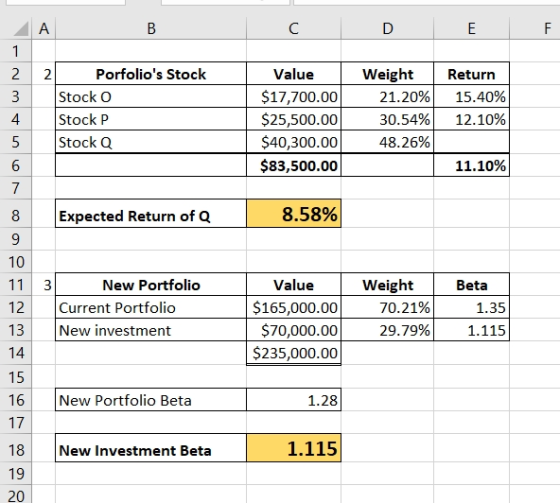The image size is (560, 503).
Task: Click the 'Weight' header in row 11
Action: [388, 285]
